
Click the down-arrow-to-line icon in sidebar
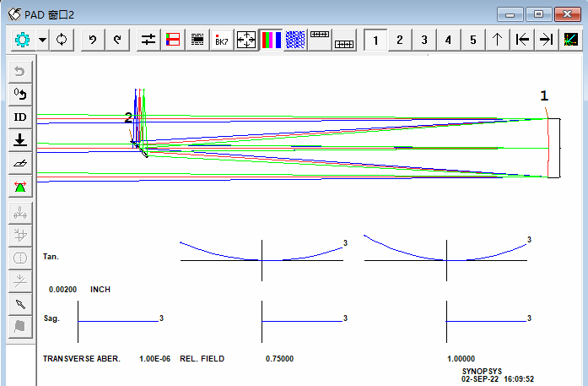coord(20,140)
